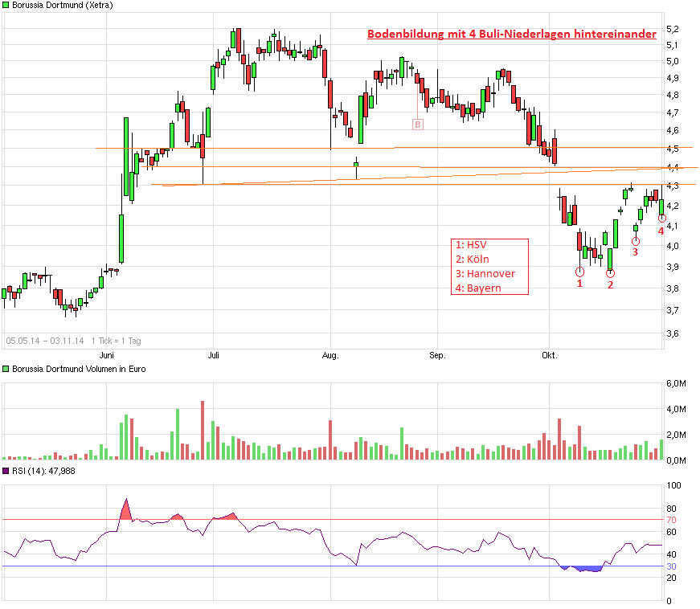Select the red circle marker above number 2
This screenshot has width=700, height=609.
(610, 273)
